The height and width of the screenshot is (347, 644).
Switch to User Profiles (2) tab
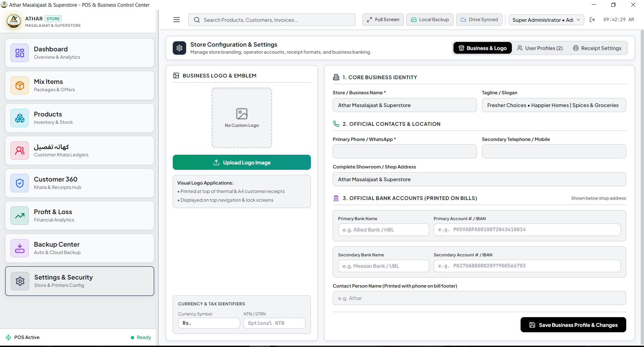(540, 48)
